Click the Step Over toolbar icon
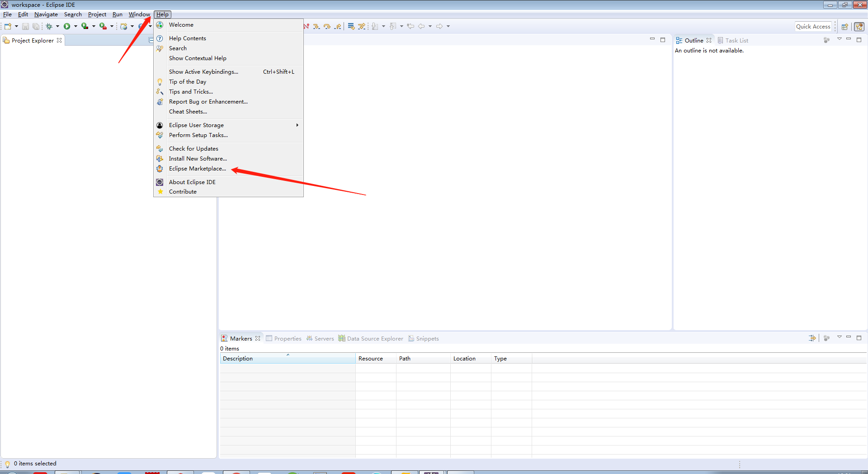Viewport: 868px width, 474px height. click(327, 26)
